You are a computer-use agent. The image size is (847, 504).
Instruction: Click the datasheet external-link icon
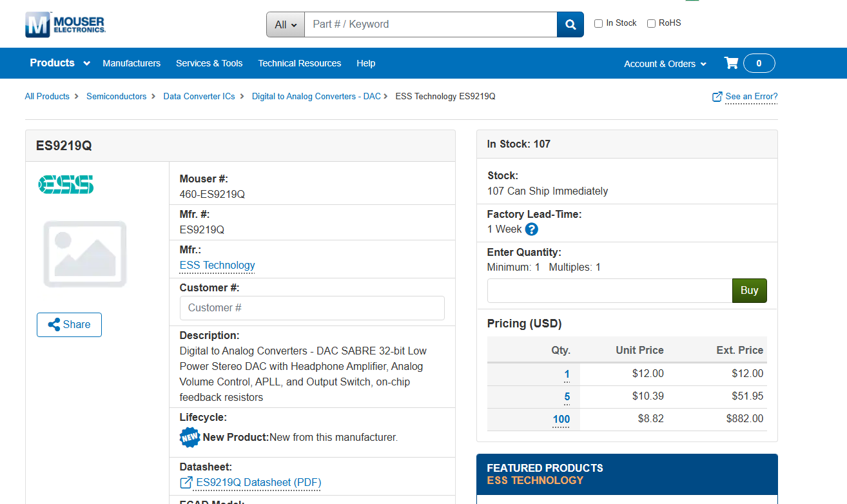click(186, 482)
